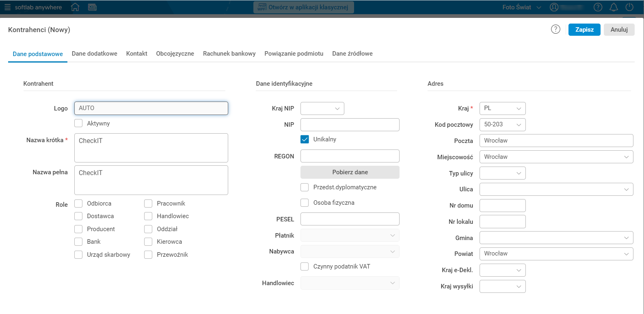Open the notifications bell
Screen dimensions: 644x314
(x=614, y=7)
